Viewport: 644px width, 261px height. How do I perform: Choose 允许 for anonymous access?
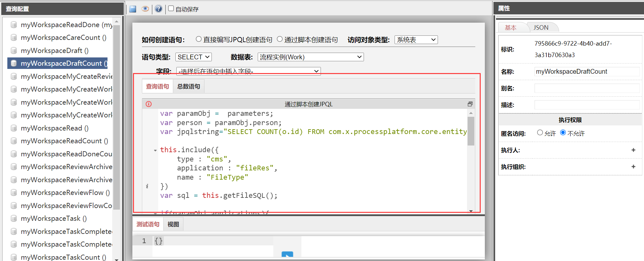pyautogui.click(x=540, y=133)
